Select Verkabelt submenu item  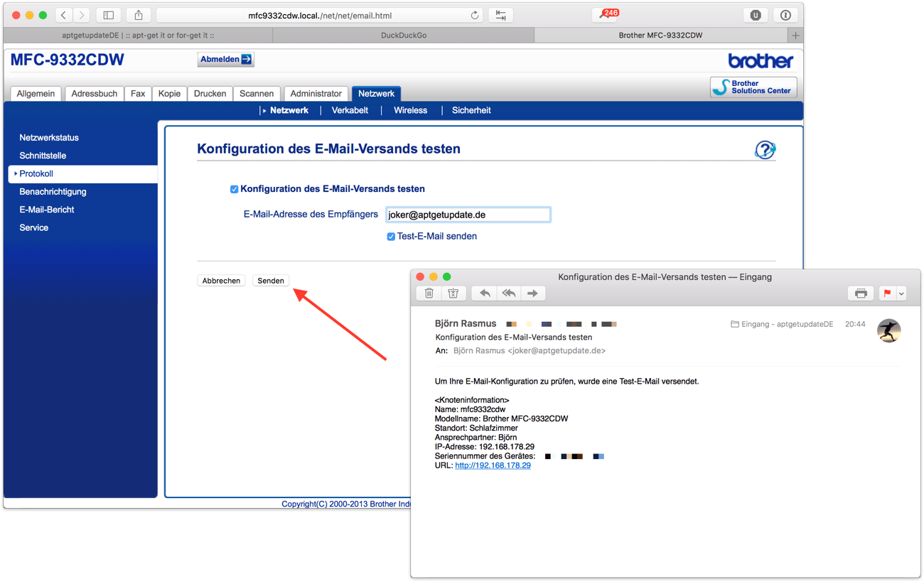pyautogui.click(x=350, y=111)
